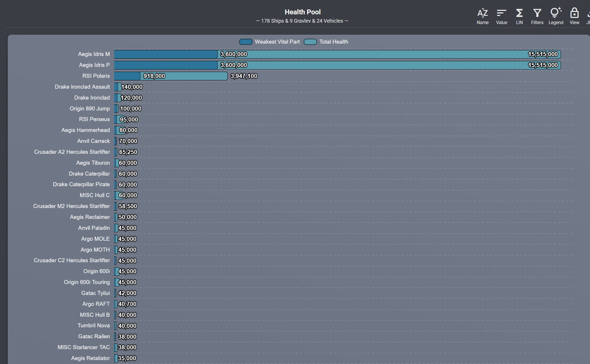Click the 40,700 value for Argo RAFT

click(x=127, y=304)
